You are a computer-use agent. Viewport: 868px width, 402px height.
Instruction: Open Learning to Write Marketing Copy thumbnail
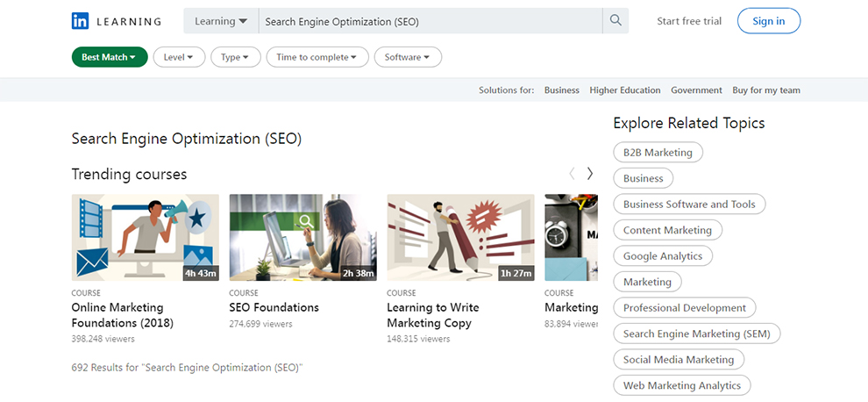point(460,237)
